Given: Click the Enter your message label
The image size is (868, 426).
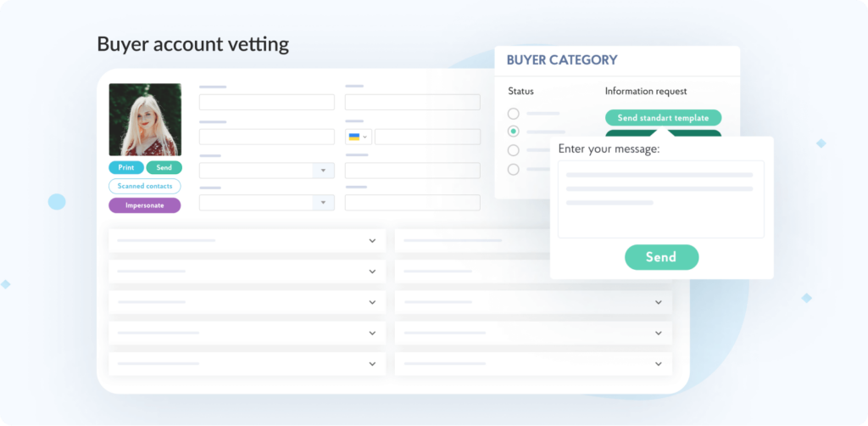Looking at the screenshot, I should click(609, 149).
